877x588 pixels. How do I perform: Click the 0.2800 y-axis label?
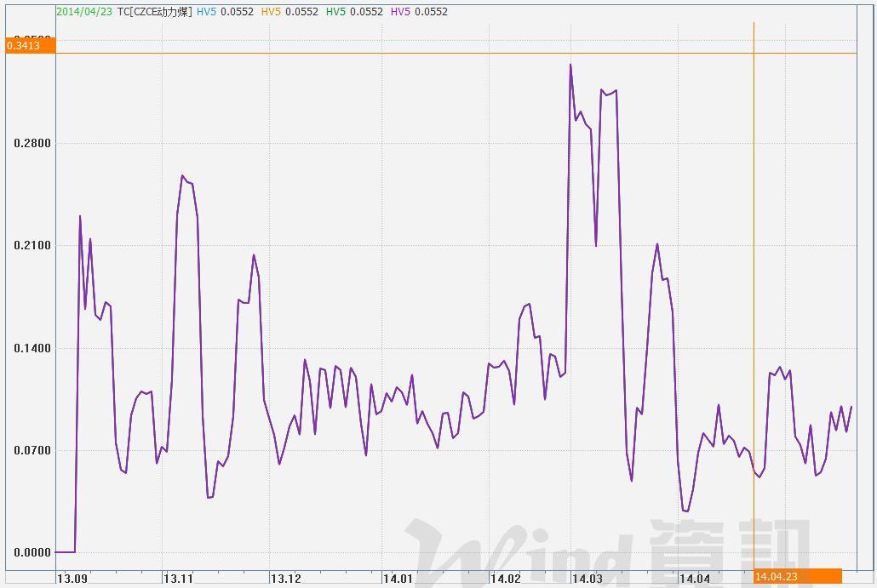coord(32,143)
